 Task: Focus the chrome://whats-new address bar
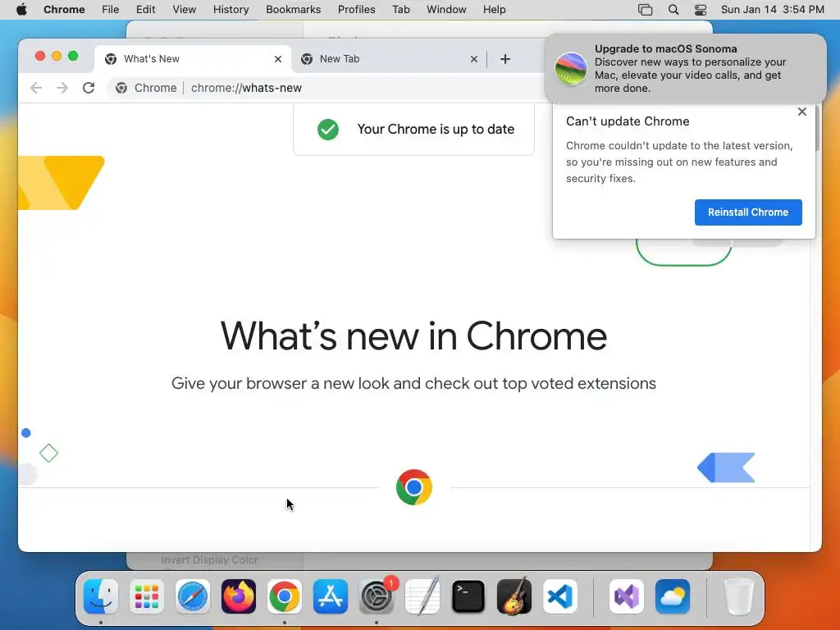[246, 88]
